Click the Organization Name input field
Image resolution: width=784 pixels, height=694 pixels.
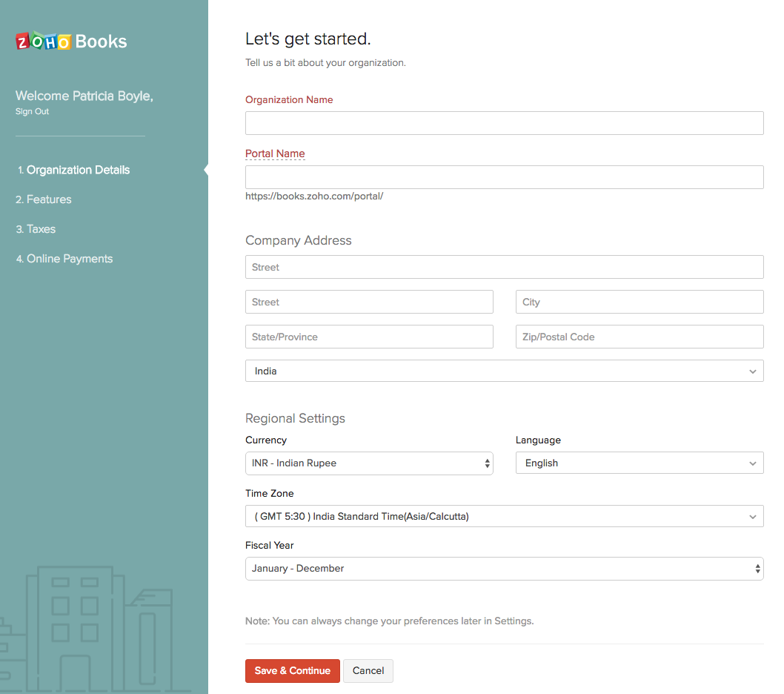pos(504,123)
